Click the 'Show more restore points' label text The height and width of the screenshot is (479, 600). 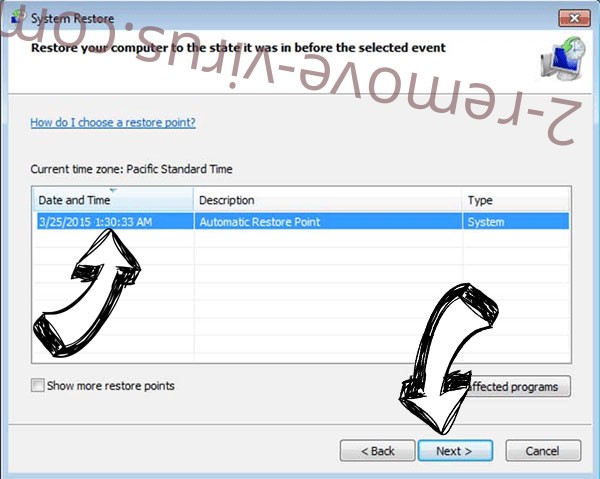point(111,386)
